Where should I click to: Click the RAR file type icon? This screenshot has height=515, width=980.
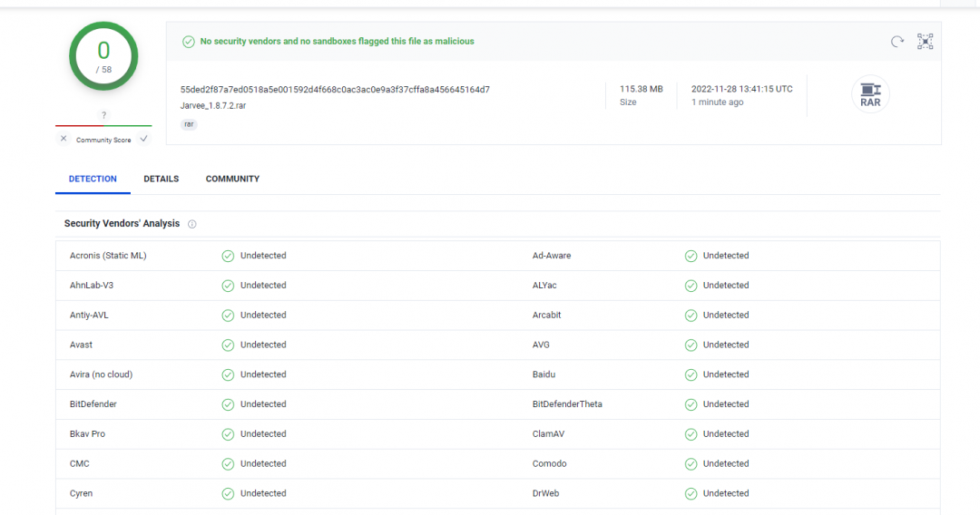point(870,94)
